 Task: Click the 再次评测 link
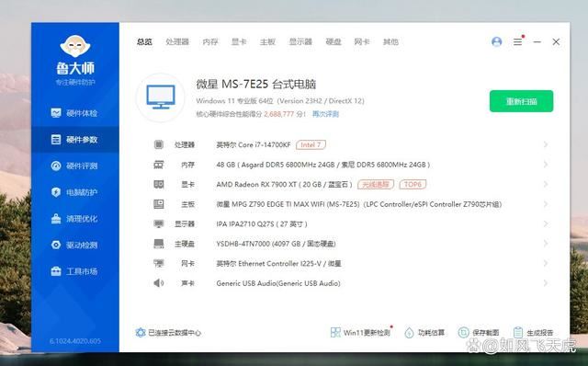point(325,114)
